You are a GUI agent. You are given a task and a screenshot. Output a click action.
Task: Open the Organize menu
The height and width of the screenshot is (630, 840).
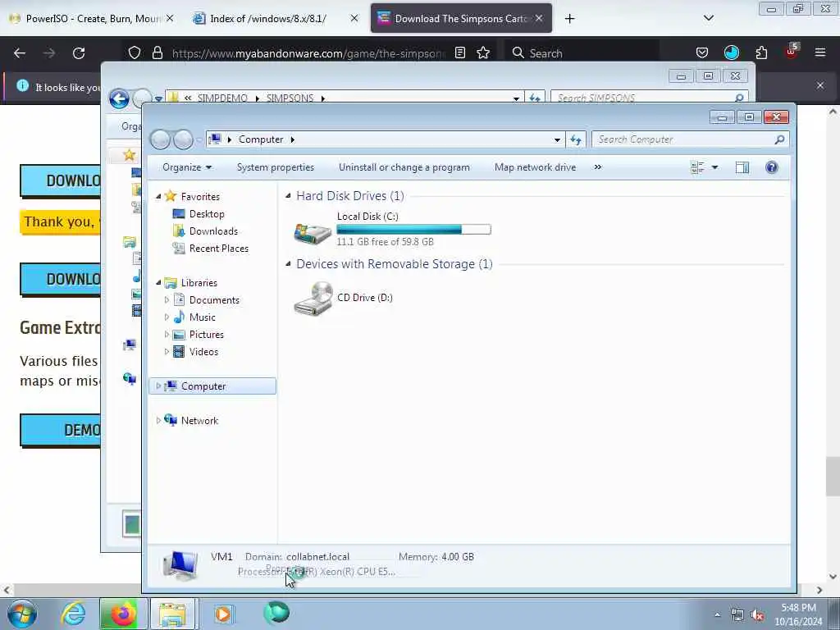click(x=187, y=167)
